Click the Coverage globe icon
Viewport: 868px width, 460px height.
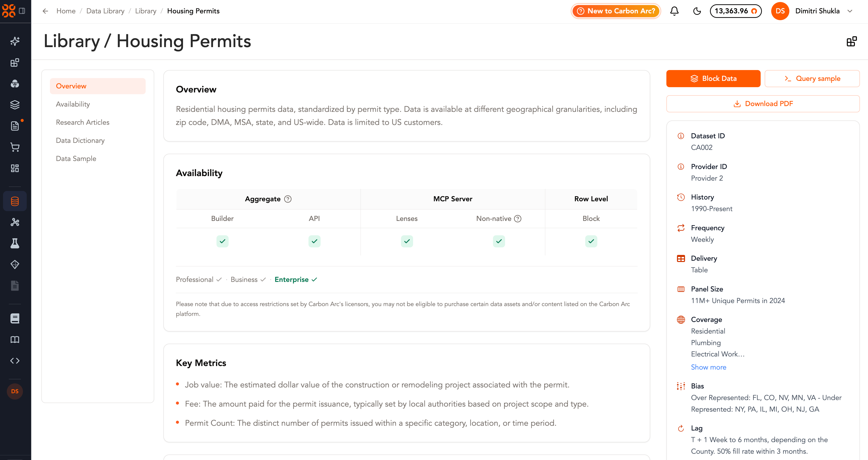coord(681,320)
